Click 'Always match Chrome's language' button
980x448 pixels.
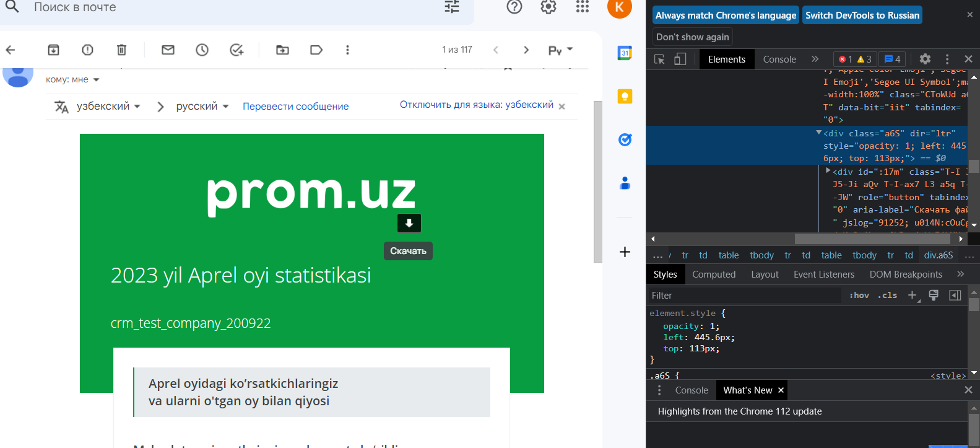click(726, 15)
